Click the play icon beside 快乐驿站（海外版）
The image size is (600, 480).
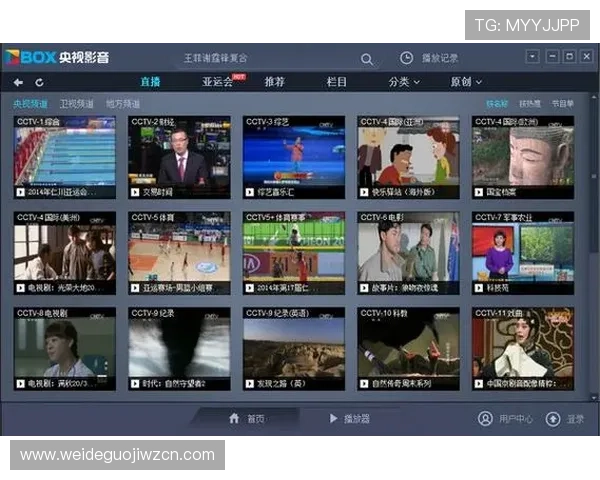pos(364,192)
